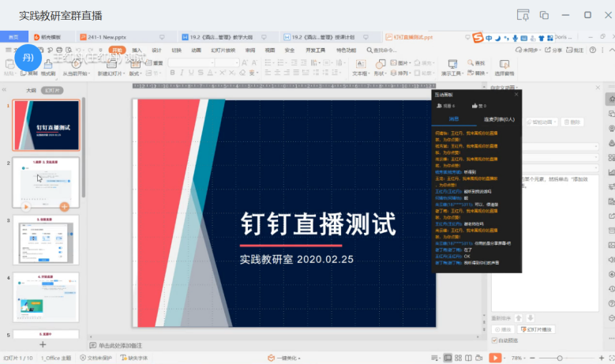
Task: Open the hamburger file menu icon
Action: [x=8, y=51]
